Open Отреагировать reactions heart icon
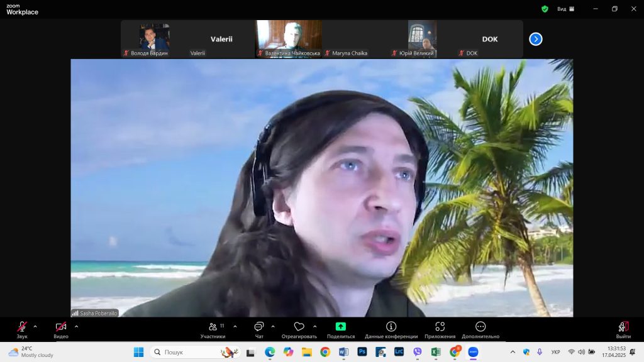Image resolution: width=644 pixels, height=362 pixels. coord(299,327)
